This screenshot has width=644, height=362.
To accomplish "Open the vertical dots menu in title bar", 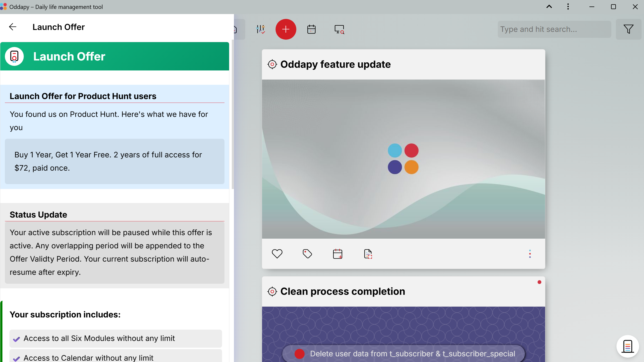I will click(568, 7).
